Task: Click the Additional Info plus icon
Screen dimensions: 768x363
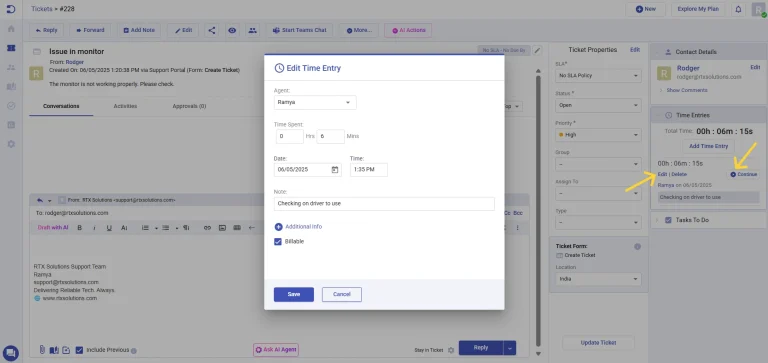Action: point(278,227)
